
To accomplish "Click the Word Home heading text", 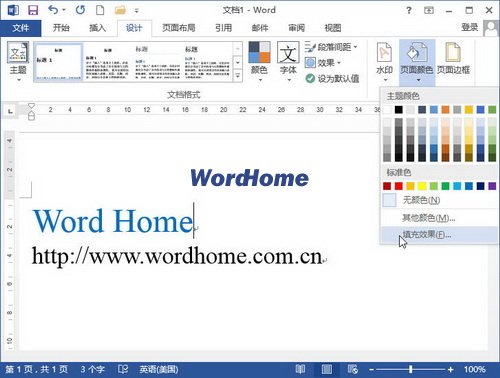I will tap(113, 221).
